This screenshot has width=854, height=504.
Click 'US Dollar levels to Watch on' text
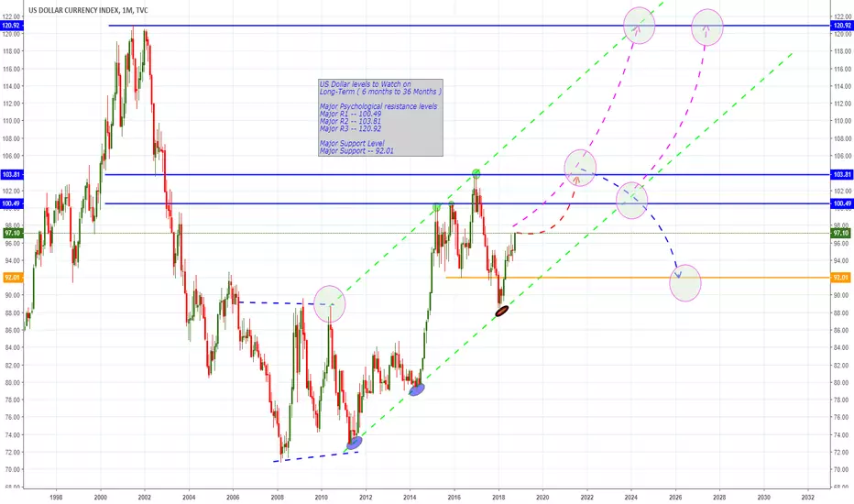pyautogui.click(x=366, y=84)
